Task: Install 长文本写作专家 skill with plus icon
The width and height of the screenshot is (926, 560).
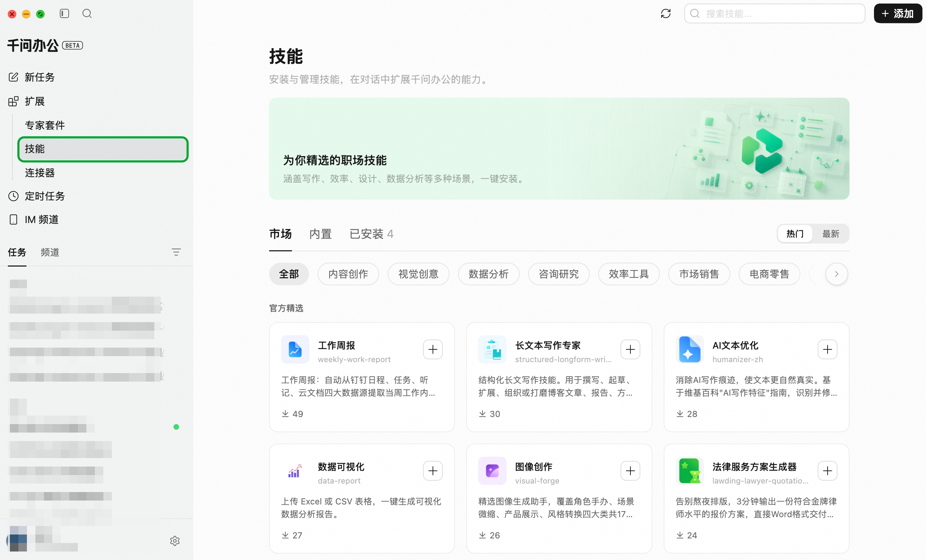Action: click(630, 349)
